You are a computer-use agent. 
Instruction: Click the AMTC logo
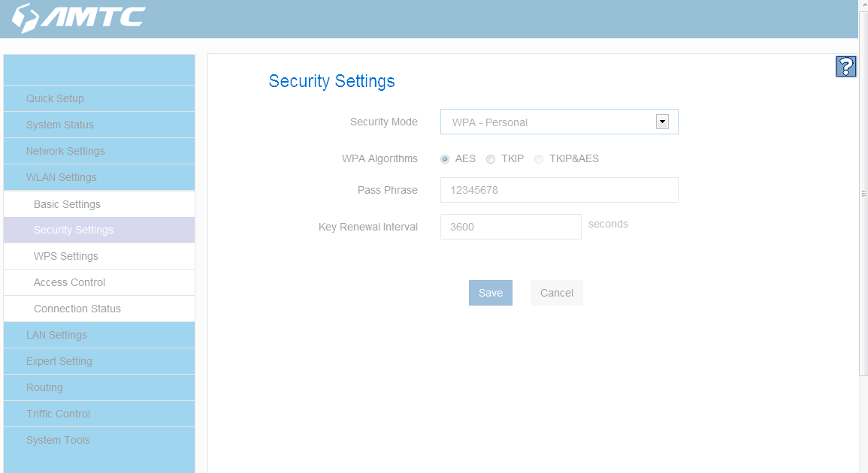(79, 18)
